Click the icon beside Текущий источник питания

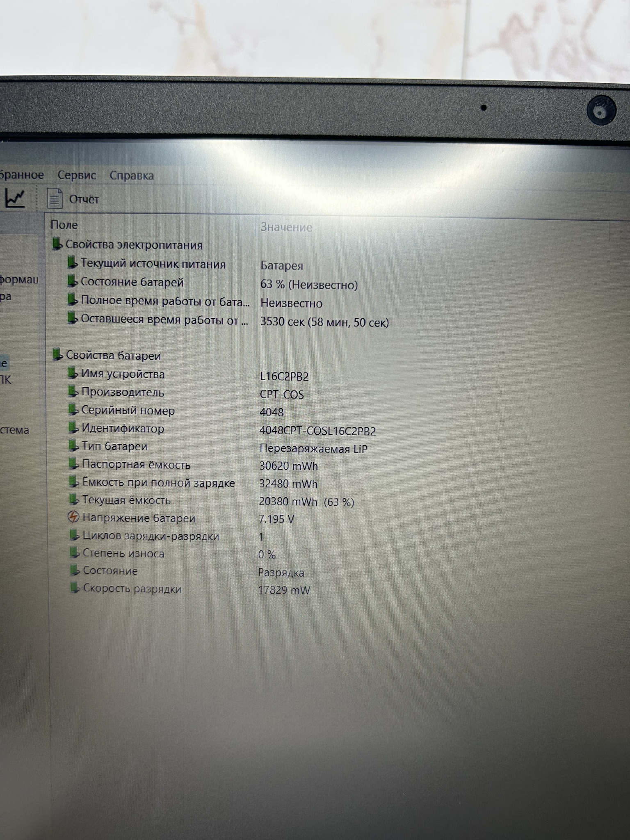click(x=72, y=262)
